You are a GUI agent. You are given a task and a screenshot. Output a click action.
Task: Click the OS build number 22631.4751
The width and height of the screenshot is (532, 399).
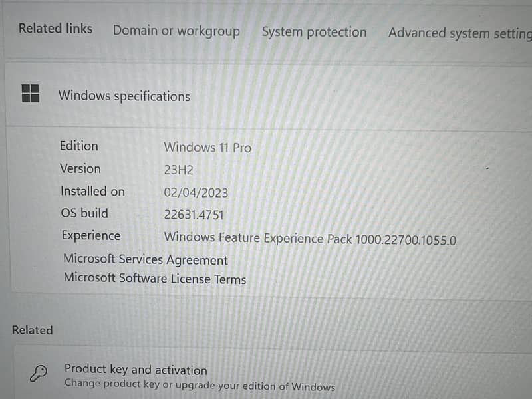[x=194, y=214]
